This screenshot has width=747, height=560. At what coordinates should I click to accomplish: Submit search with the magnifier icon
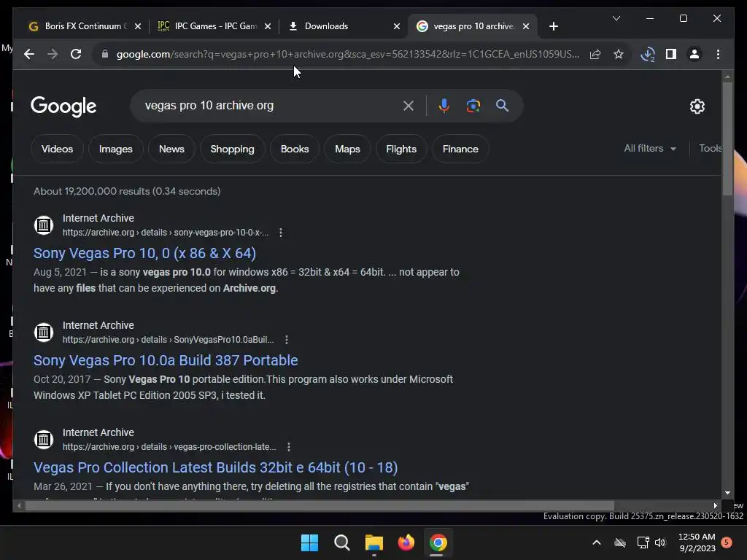pyautogui.click(x=502, y=106)
